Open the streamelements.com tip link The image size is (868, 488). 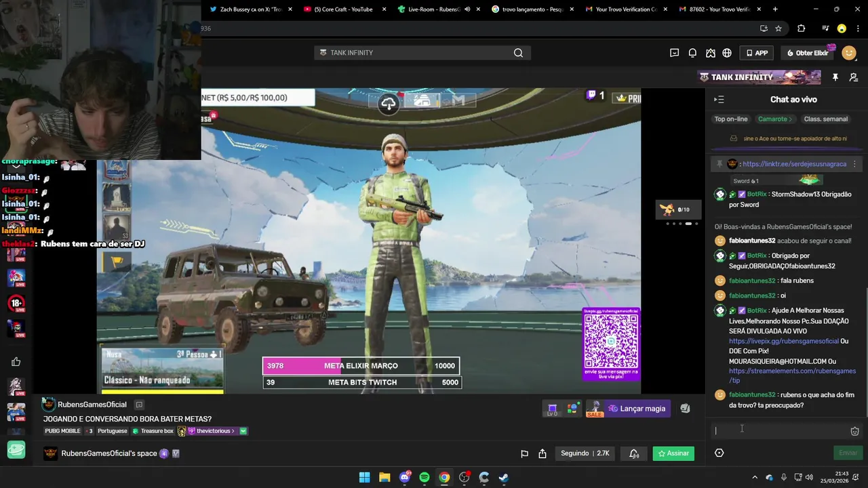point(792,375)
